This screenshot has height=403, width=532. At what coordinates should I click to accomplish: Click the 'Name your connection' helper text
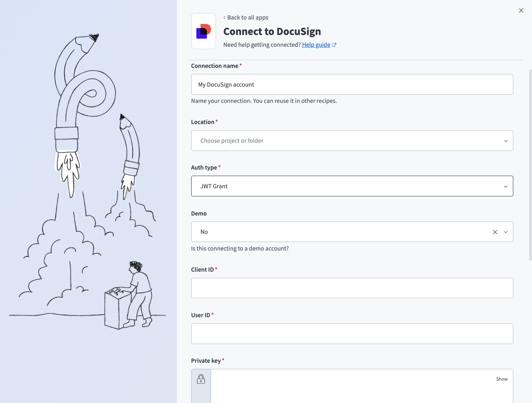pos(264,101)
